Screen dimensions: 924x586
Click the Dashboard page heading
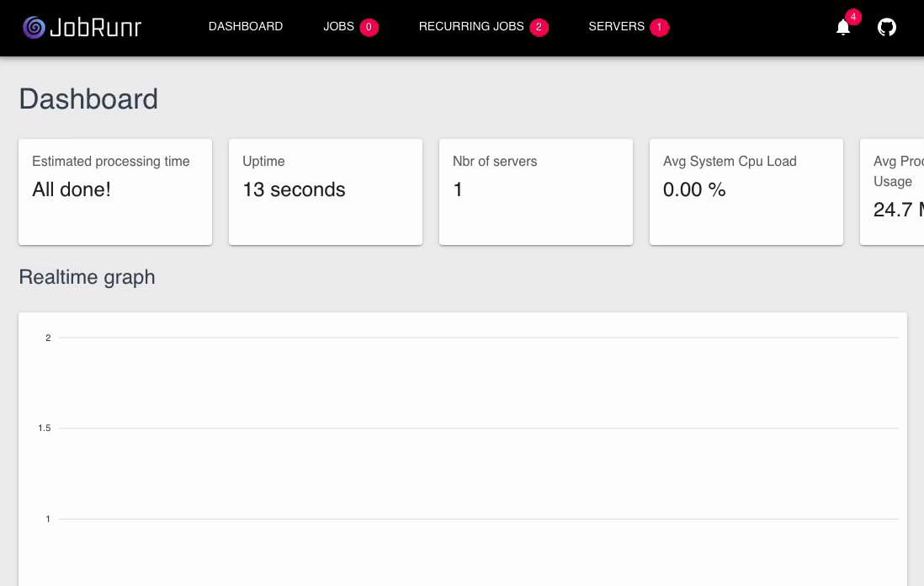tap(88, 99)
